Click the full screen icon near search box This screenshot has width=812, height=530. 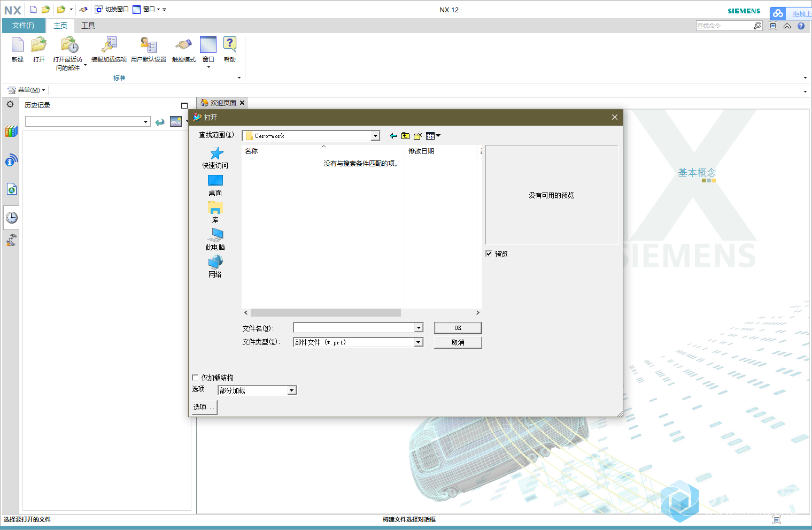(x=773, y=26)
